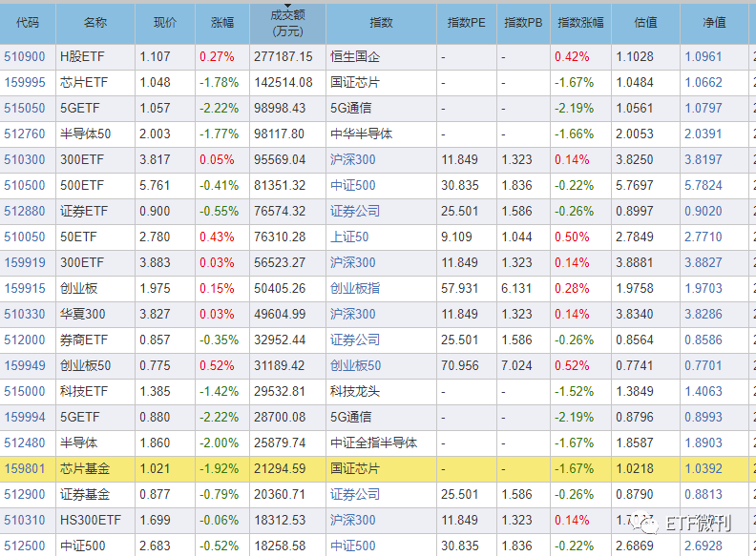Open fund code 512880
756x556 pixels.
25,211
